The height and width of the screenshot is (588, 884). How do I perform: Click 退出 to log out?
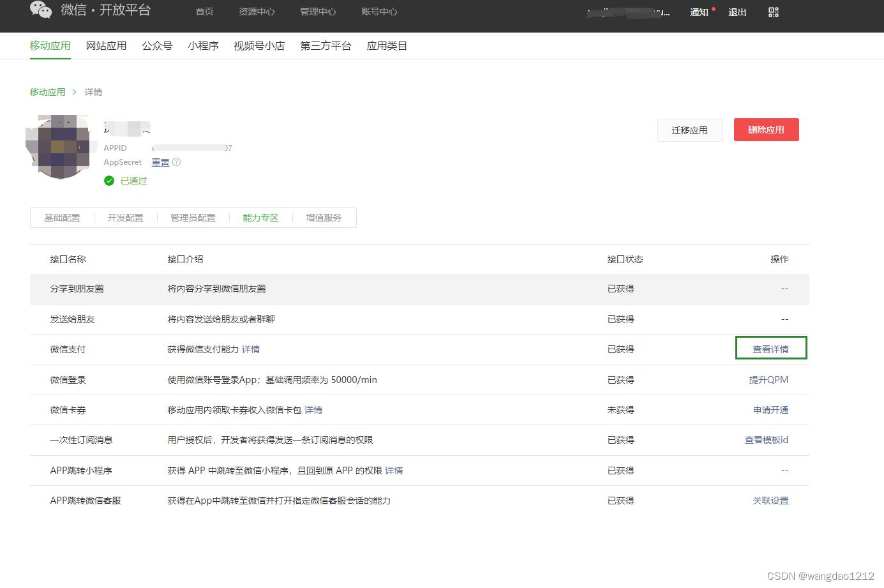(737, 12)
